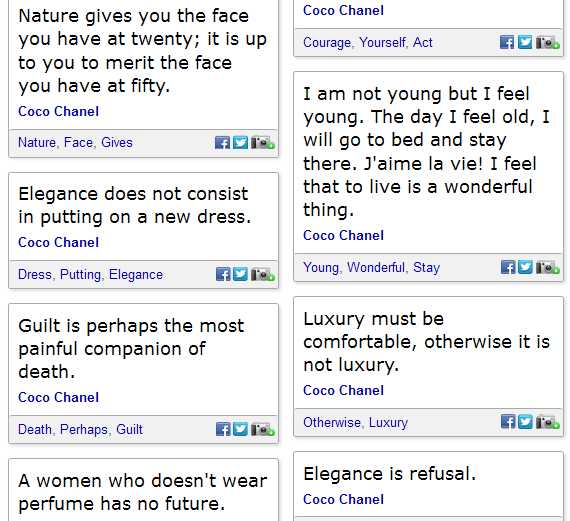Image resolution: width=570 pixels, height=521 pixels.
Task: Open Coco Chanel author link under Guilt quote
Action: 59,397
